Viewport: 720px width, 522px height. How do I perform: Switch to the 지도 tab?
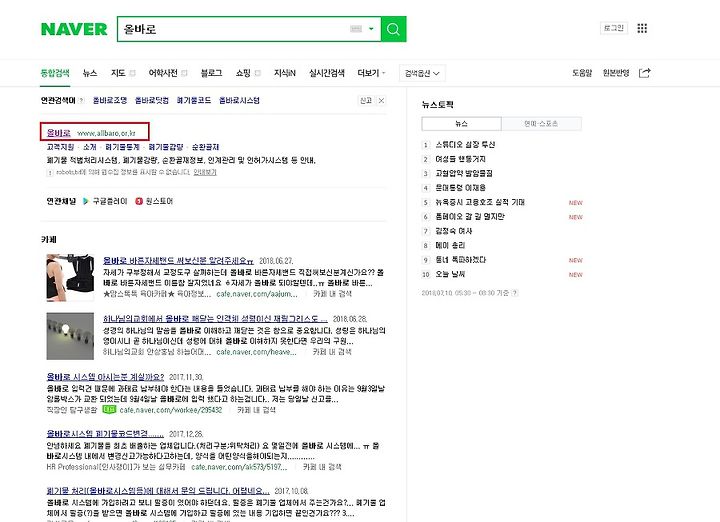click(x=118, y=73)
